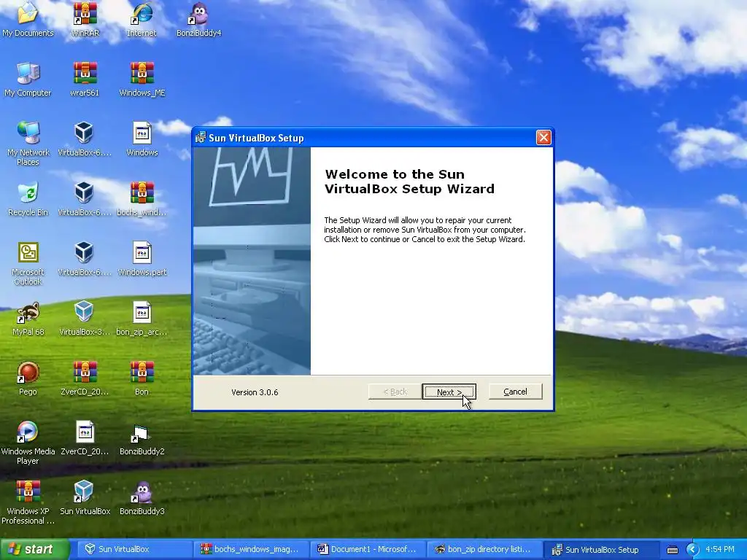Click the Sun VirtualBox Setup taskbar button
Screen dimensions: 747x560
pos(601,550)
